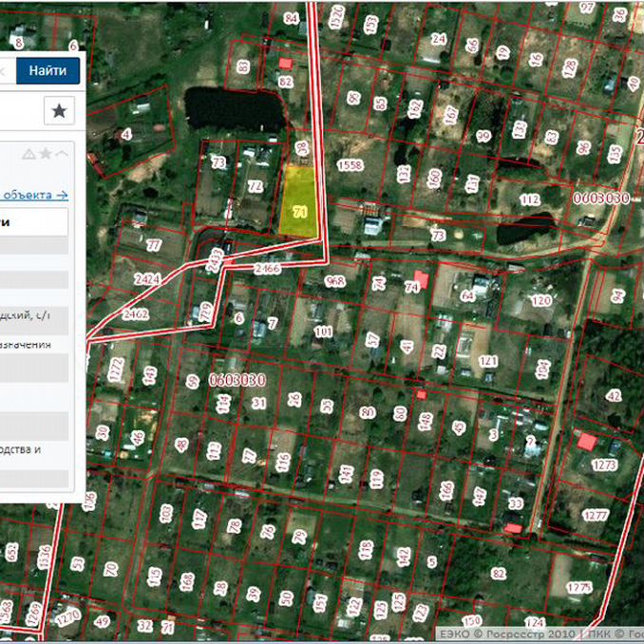
Task: Collapse the info card with the chevron
Action: point(62,154)
